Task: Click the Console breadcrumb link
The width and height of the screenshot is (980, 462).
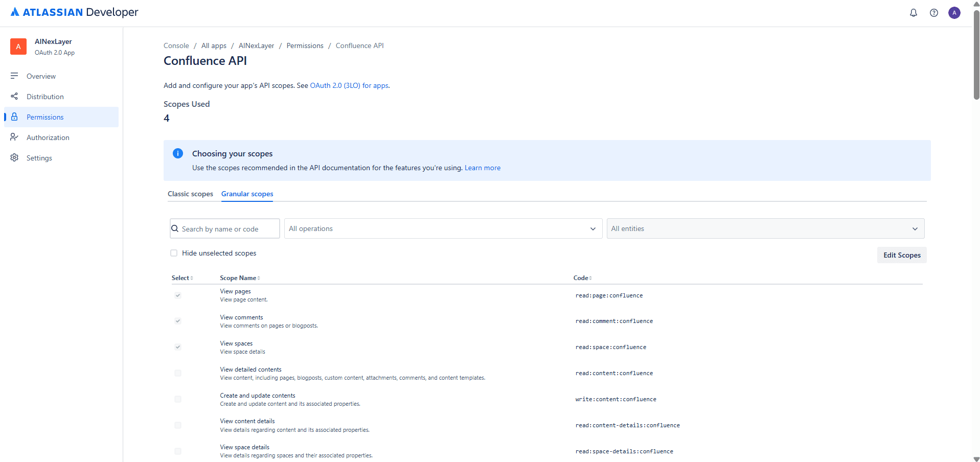Action: pyautogui.click(x=176, y=45)
